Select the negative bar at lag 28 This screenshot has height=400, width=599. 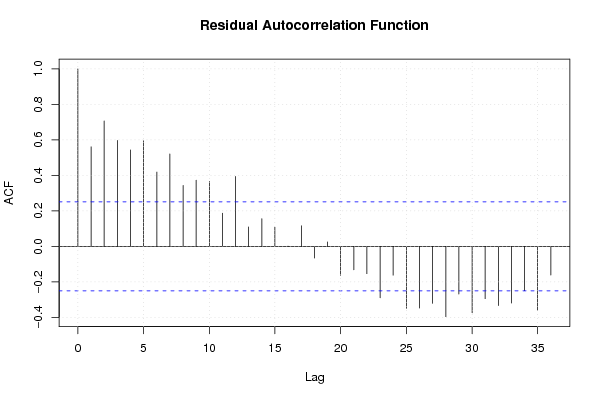(446, 282)
